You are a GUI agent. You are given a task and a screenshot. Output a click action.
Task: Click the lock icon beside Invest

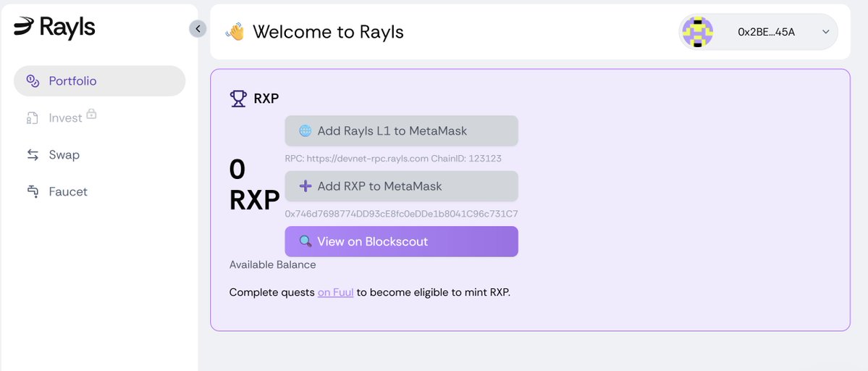(91, 114)
